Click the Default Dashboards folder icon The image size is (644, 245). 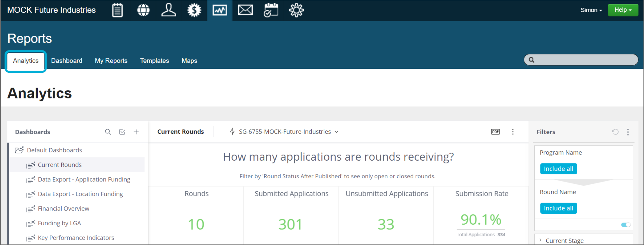tap(19, 150)
